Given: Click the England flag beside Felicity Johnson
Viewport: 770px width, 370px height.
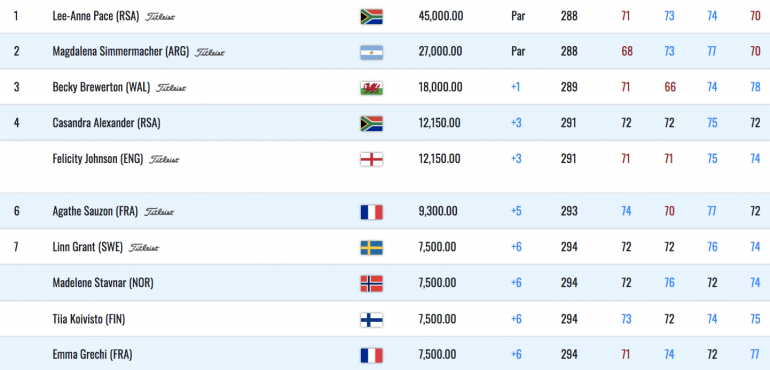Looking at the screenshot, I should pyautogui.click(x=371, y=159).
